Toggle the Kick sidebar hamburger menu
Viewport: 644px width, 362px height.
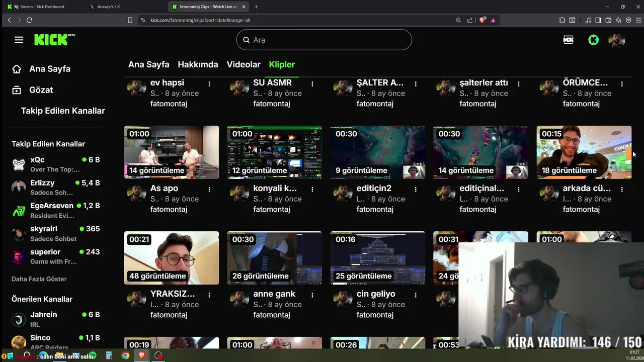click(19, 40)
